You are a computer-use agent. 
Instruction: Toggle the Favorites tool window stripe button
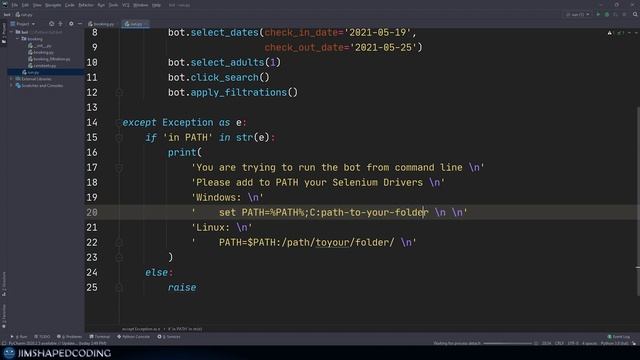point(4,316)
